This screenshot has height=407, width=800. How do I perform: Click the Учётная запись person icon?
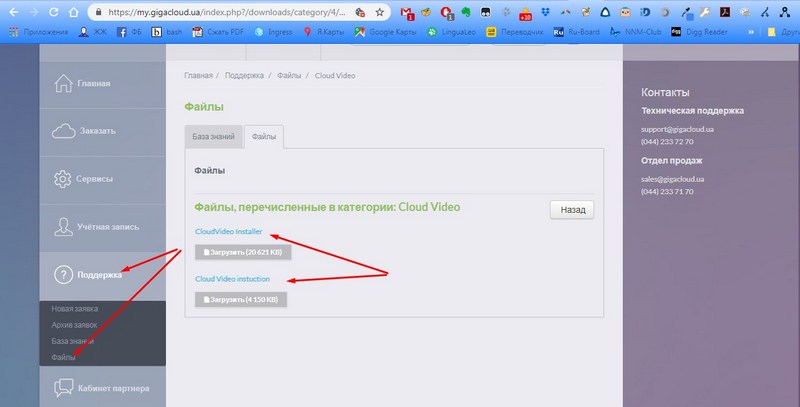click(63, 227)
